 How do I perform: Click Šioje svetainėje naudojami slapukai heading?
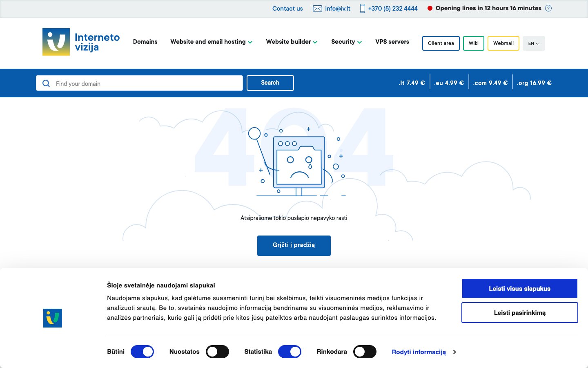pyautogui.click(x=161, y=285)
